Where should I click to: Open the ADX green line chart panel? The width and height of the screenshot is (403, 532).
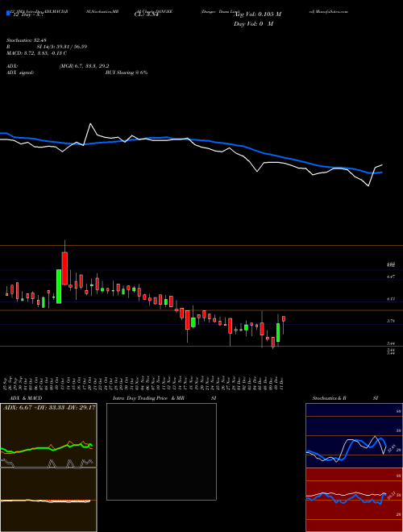click(48, 435)
